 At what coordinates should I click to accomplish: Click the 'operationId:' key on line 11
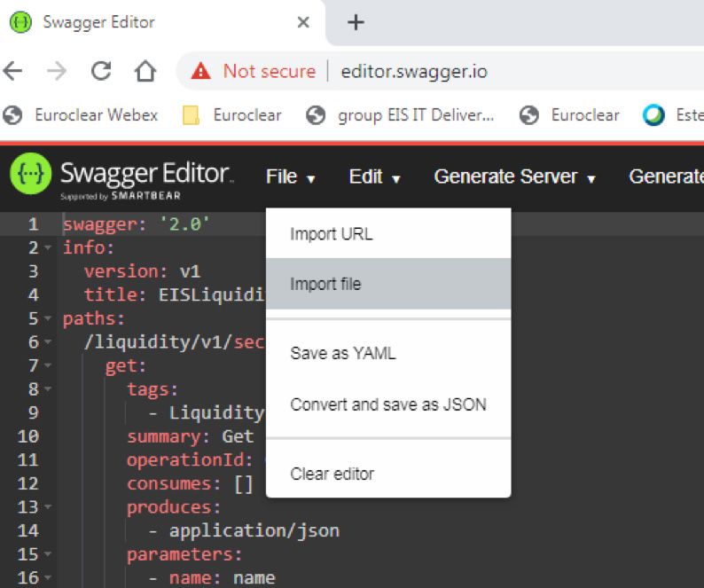coord(190,460)
